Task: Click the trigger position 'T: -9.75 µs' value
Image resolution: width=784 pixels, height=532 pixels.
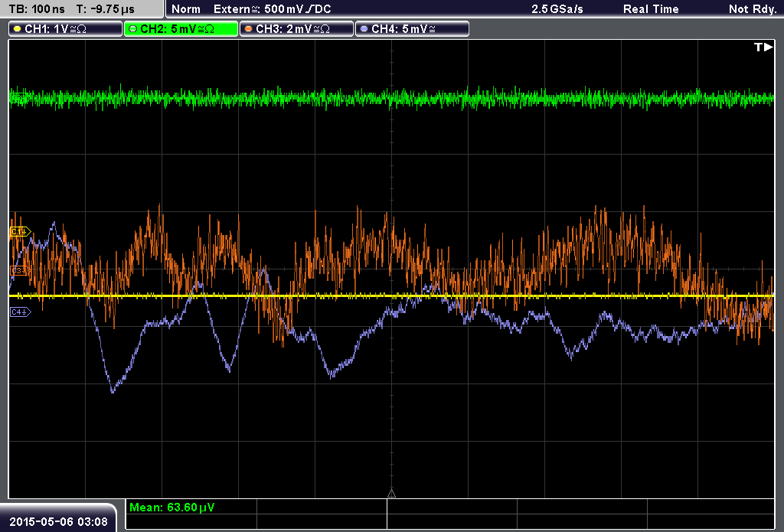Action: coord(106,9)
